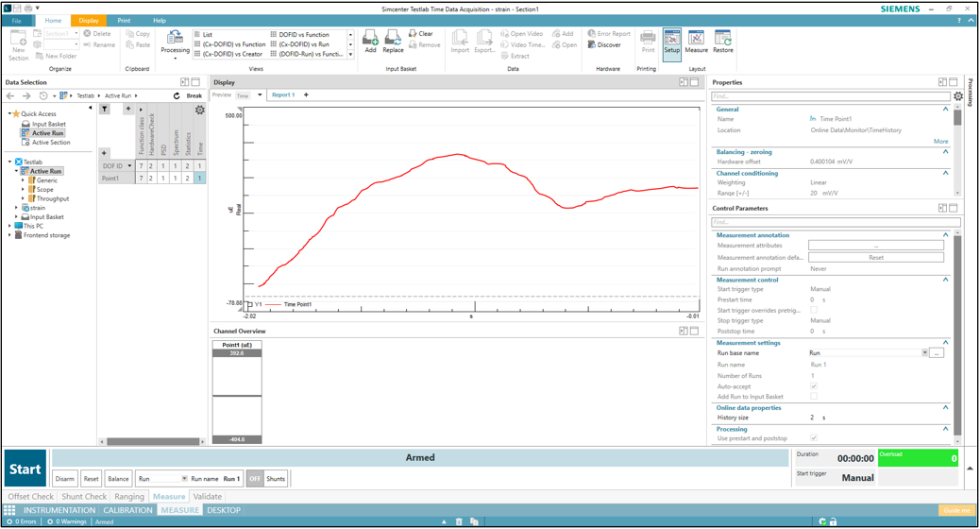This screenshot has height=529, width=980.
Task: Expand the DOF ID dropdown
Action: tap(129, 166)
